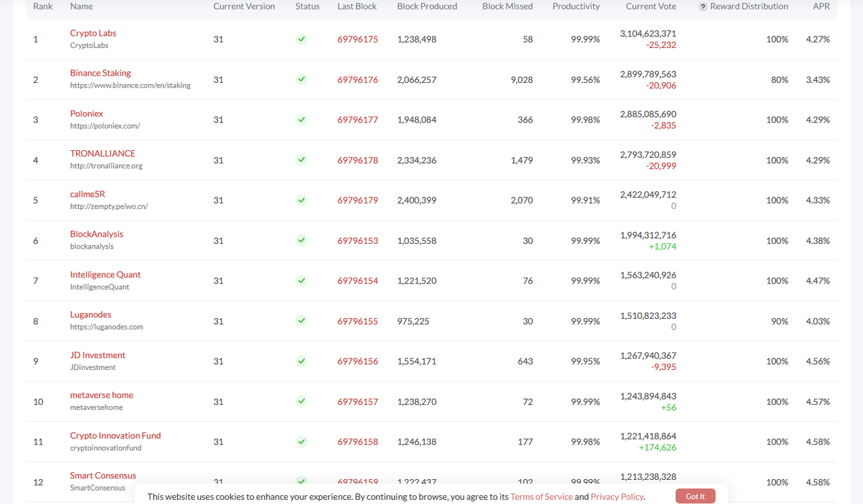Click the Current Vote column header
Image resolution: width=863 pixels, height=504 pixels.
pyautogui.click(x=651, y=6)
